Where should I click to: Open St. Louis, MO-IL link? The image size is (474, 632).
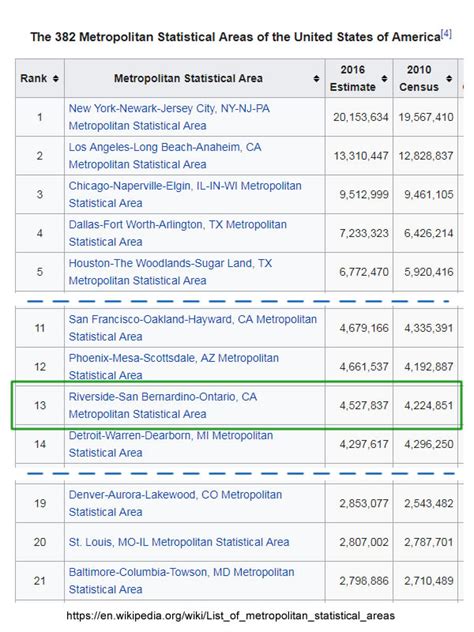tap(179, 542)
